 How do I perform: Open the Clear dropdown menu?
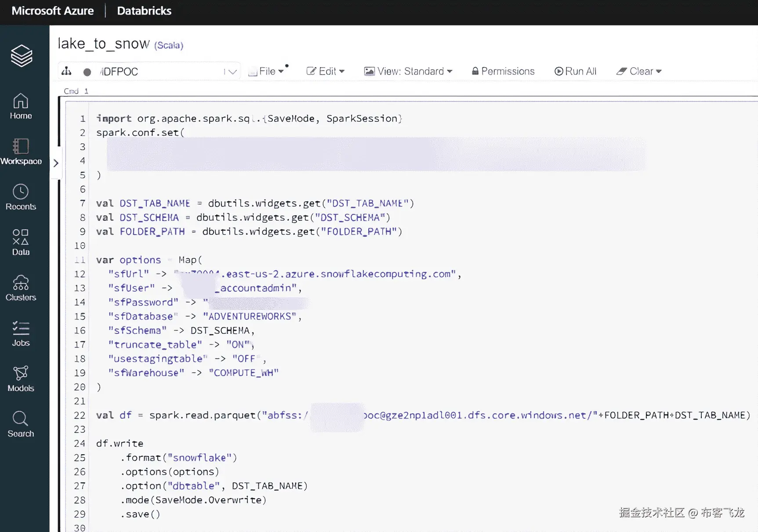click(x=639, y=71)
